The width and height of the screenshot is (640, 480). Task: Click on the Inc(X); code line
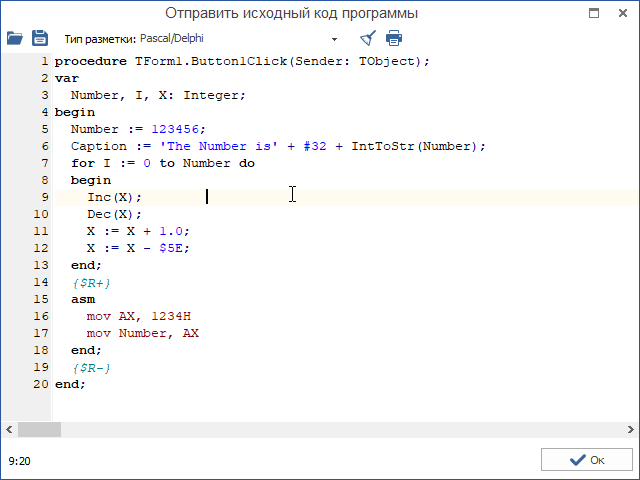click(114, 197)
